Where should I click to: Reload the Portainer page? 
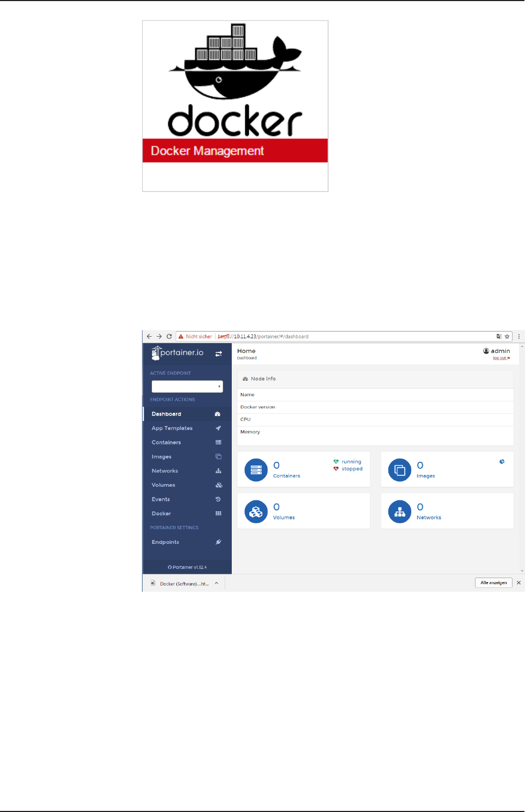(x=169, y=337)
